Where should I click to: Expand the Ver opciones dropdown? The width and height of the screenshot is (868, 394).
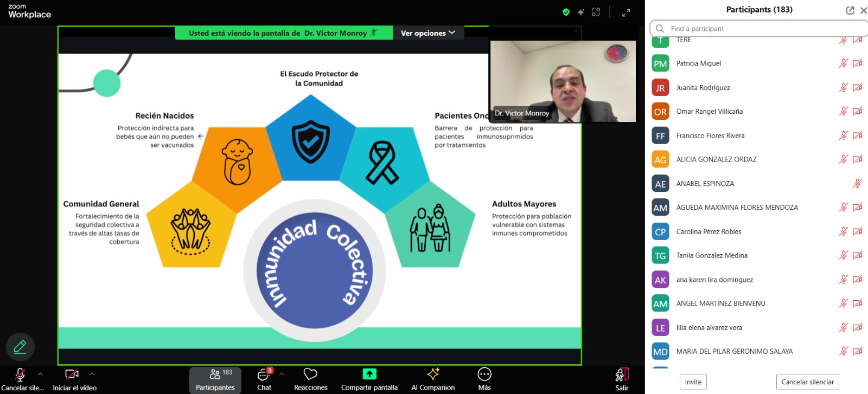click(428, 33)
